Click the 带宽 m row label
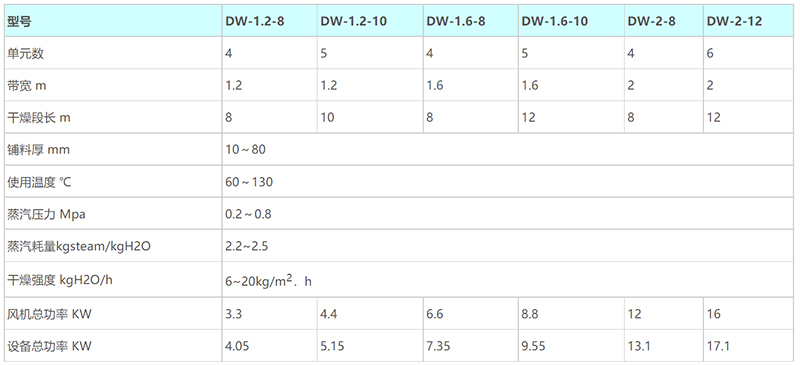Viewport: 800px width, 365px height. tap(27, 85)
